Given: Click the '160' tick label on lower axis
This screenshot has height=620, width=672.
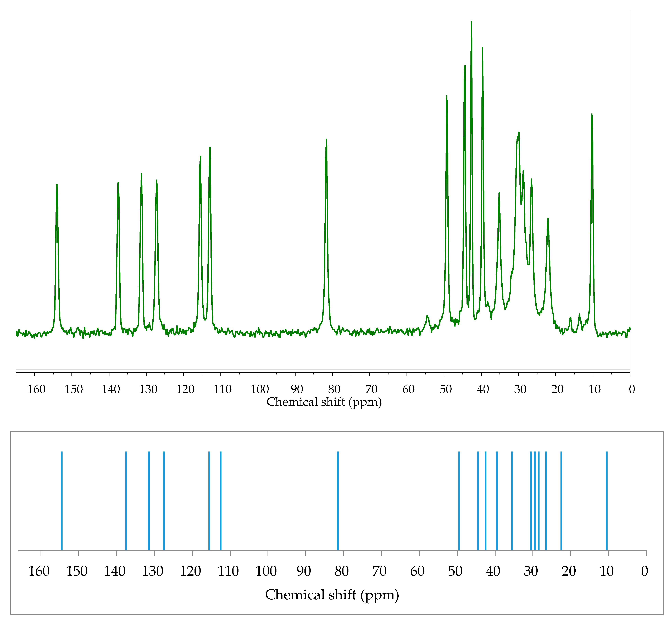Looking at the screenshot, I should click(x=39, y=571).
